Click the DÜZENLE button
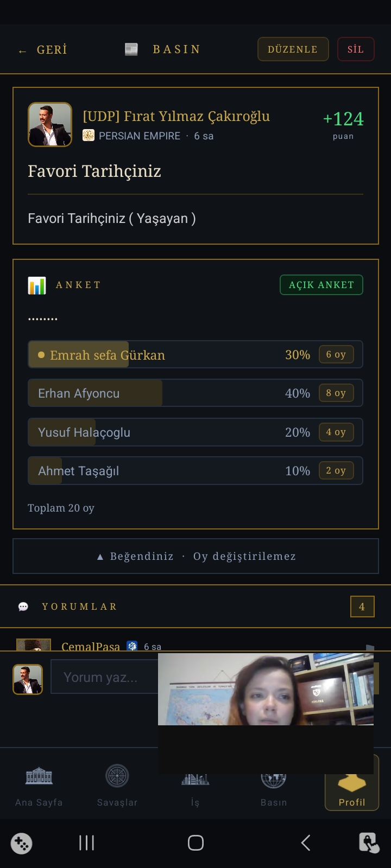Viewport: 391px width, 868px height. pyautogui.click(x=293, y=49)
